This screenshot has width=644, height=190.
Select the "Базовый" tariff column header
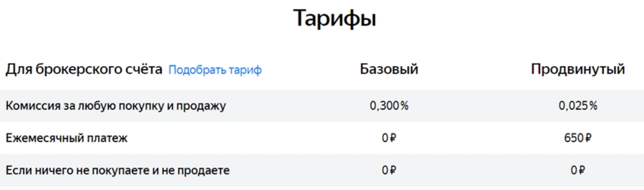pyautogui.click(x=389, y=70)
